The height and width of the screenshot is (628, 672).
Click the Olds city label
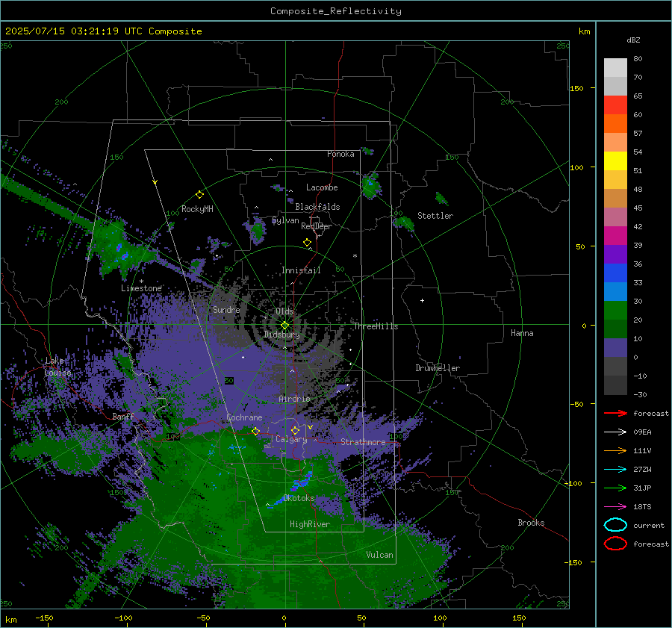pyautogui.click(x=284, y=311)
